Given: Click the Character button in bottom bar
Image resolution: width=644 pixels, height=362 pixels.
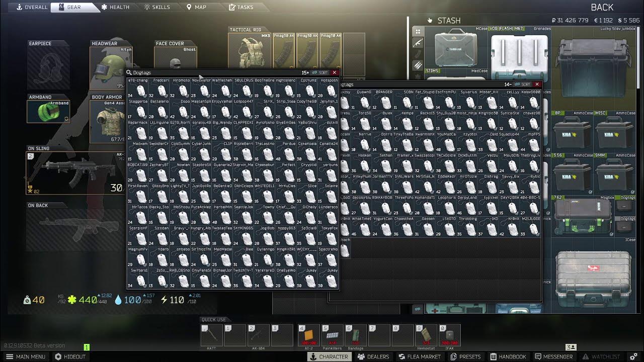Looking at the screenshot, I should pos(329,356).
